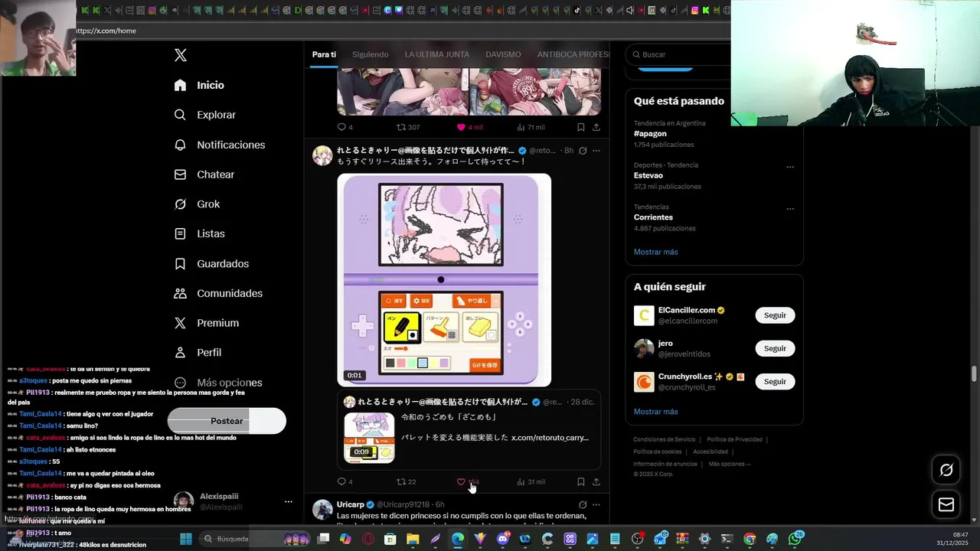Follow ElCanciller.com with Seguir button

coord(775,315)
